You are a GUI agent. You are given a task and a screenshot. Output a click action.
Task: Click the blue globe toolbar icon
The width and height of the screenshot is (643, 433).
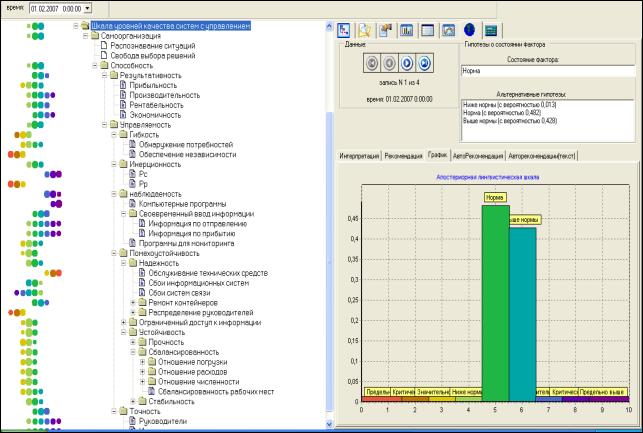tap(469, 30)
